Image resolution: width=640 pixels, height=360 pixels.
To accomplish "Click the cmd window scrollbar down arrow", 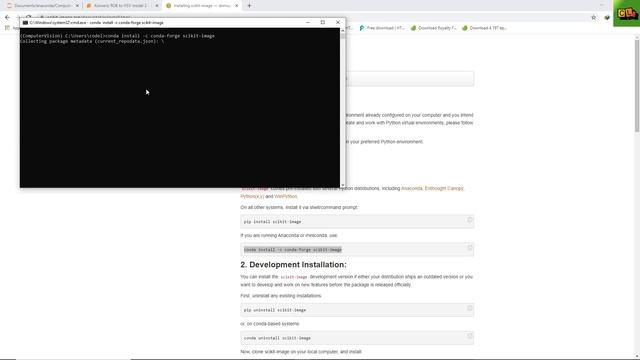I will (342, 185).
